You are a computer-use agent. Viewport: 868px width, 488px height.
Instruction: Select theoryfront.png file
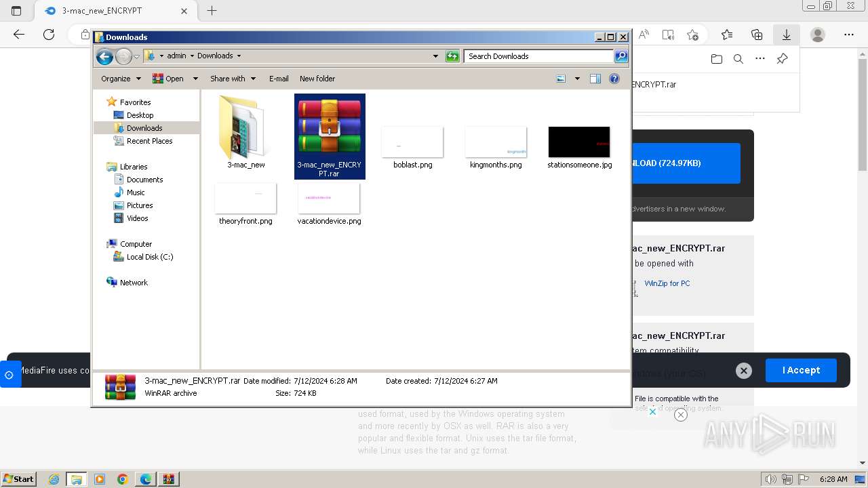click(x=245, y=203)
